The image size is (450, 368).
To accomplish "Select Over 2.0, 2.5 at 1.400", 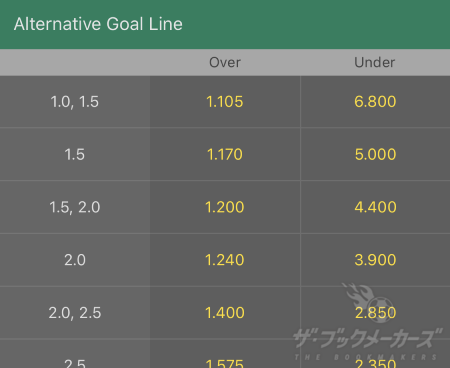I will pos(225,313).
